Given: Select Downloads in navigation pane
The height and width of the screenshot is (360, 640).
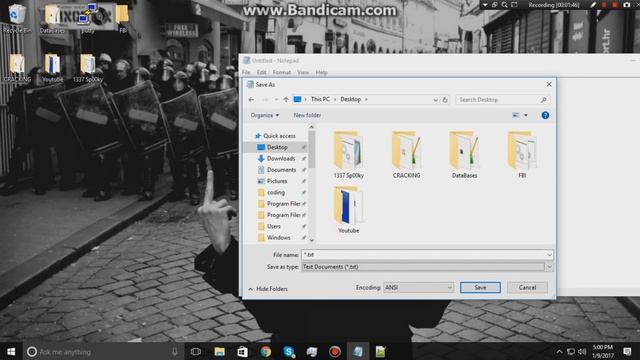Looking at the screenshot, I should click(x=281, y=158).
